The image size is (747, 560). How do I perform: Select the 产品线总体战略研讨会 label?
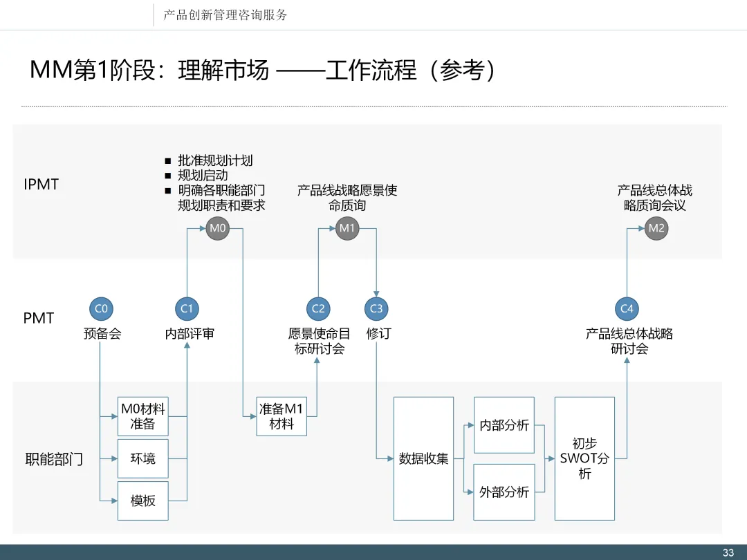629,341
